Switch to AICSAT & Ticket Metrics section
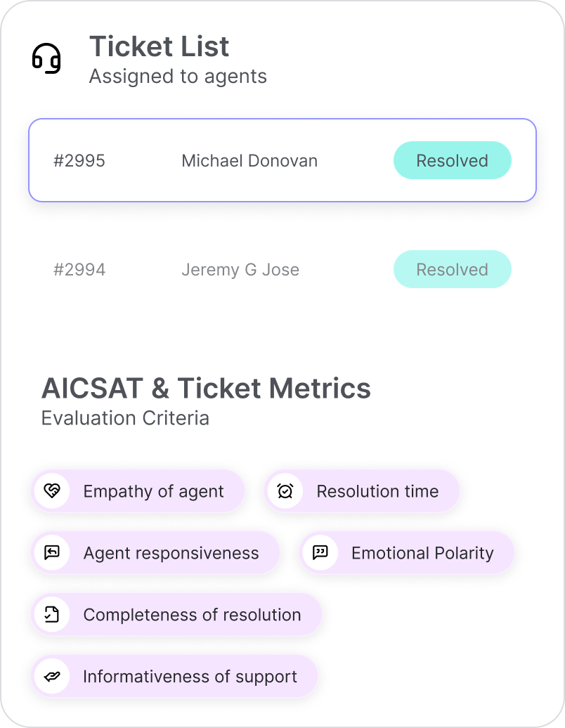Image resolution: width=565 pixels, height=728 pixels. click(x=206, y=388)
